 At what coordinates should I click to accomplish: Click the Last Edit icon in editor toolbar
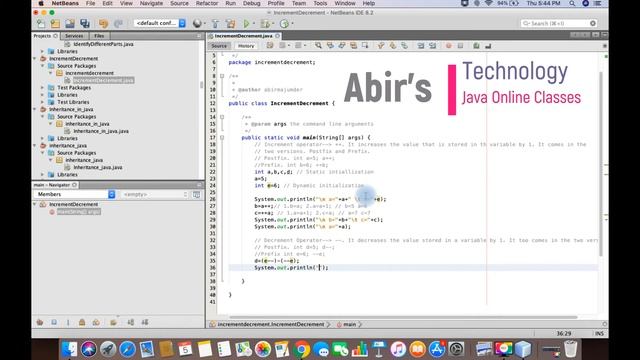pos(270,46)
